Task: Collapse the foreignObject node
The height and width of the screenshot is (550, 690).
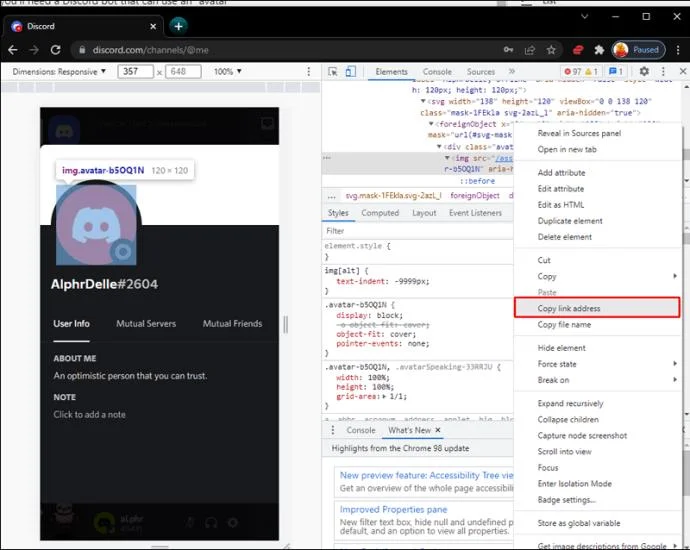Action: [431, 124]
